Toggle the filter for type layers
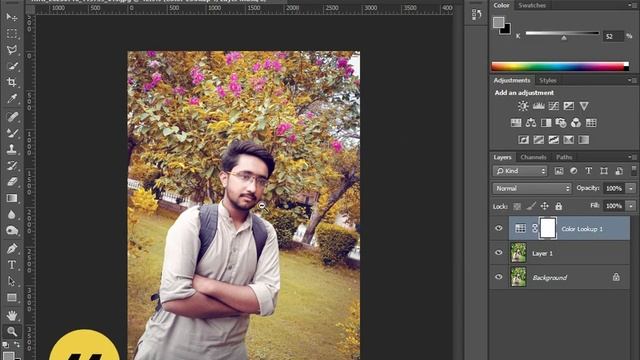 pyautogui.click(x=588, y=171)
